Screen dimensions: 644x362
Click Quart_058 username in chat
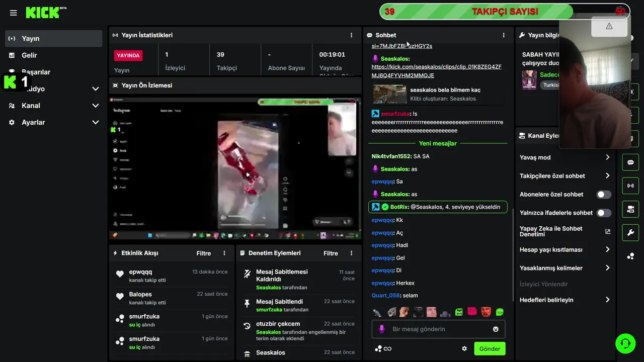pos(385,296)
